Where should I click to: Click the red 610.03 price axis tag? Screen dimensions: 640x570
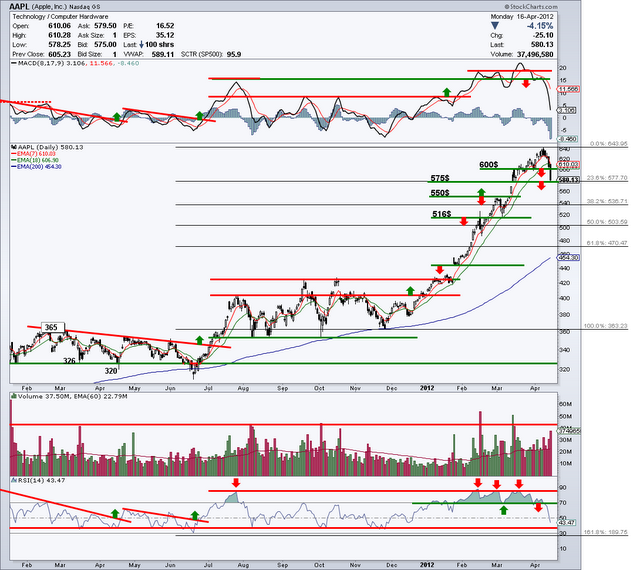570,165
